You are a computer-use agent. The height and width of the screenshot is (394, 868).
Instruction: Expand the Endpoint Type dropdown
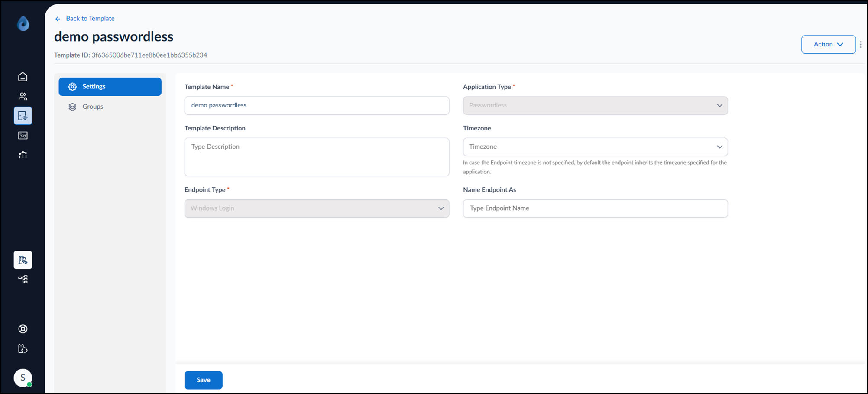point(317,208)
